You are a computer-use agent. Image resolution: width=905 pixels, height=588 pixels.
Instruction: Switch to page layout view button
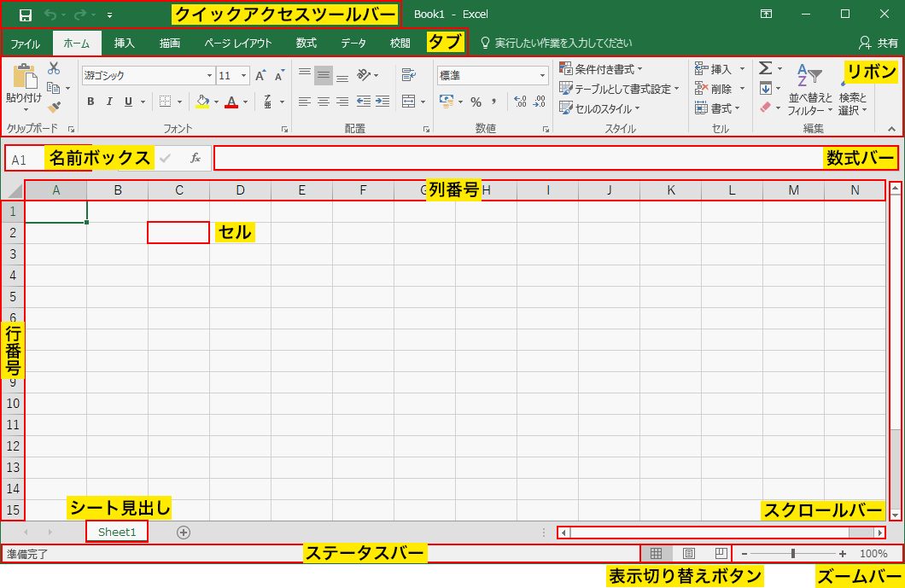[689, 554]
